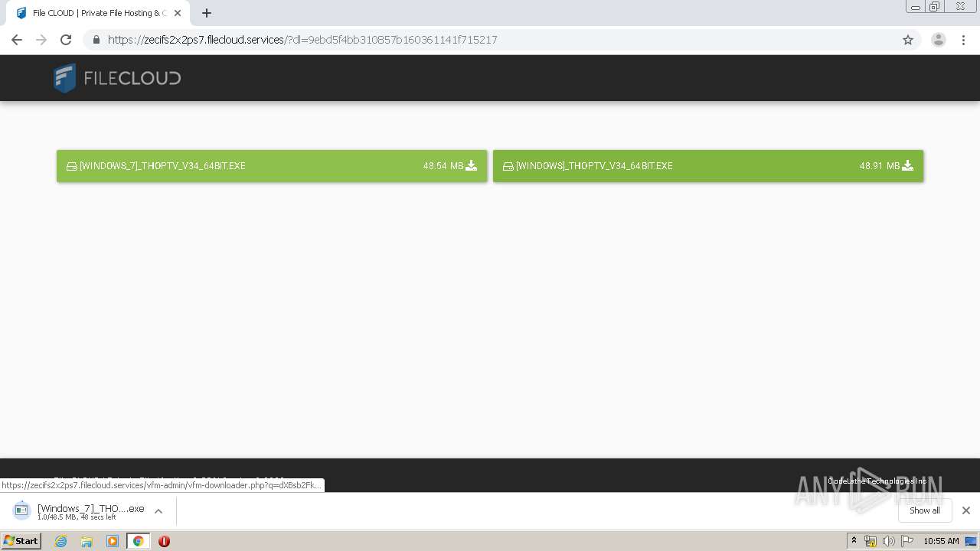Viewport: 980px width, 551px height.
Task: Download [WINDOWS_7]_THOPTV_V34_64BIT.EXE file
Action: pyautogui.click(x=272, y=166)
